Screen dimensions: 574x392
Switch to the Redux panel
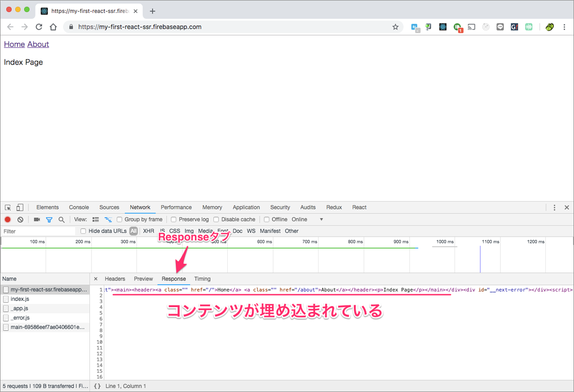(x=334, y=207)
